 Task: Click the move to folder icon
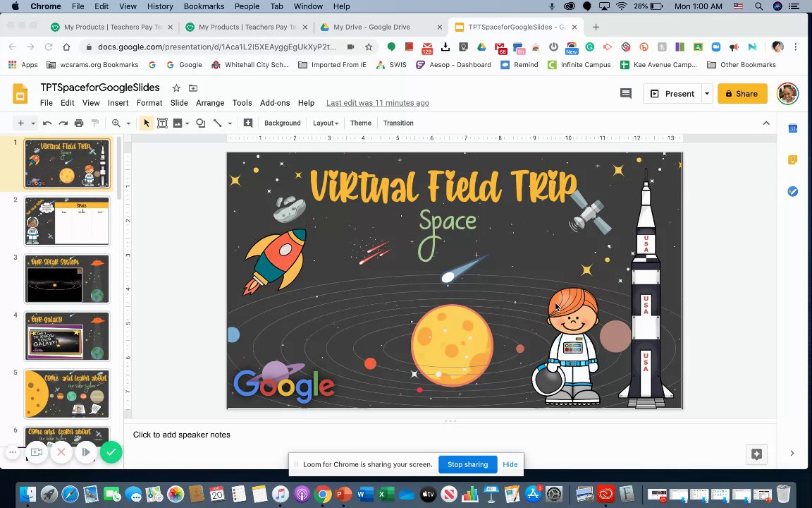tap(193, 88)
